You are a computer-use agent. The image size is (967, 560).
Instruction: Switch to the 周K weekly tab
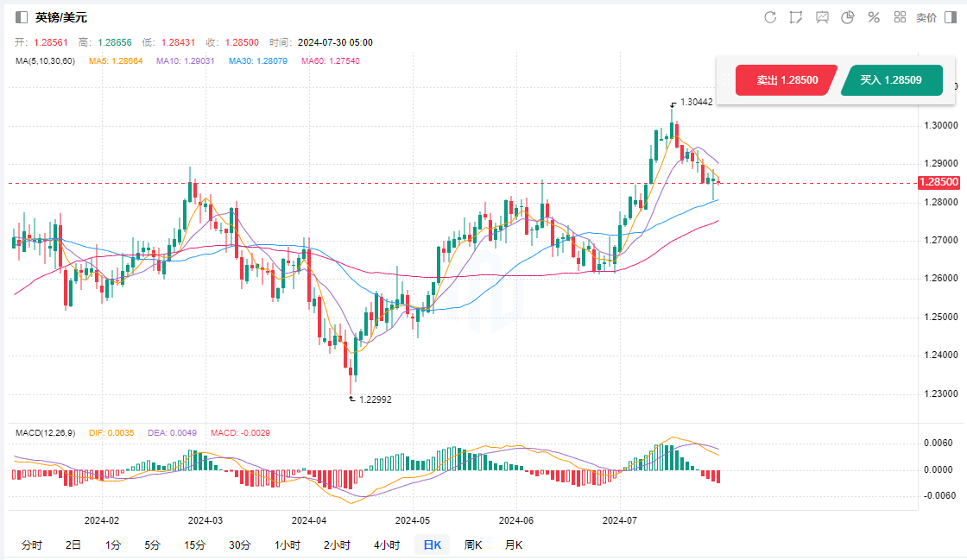tap(473, 544)
